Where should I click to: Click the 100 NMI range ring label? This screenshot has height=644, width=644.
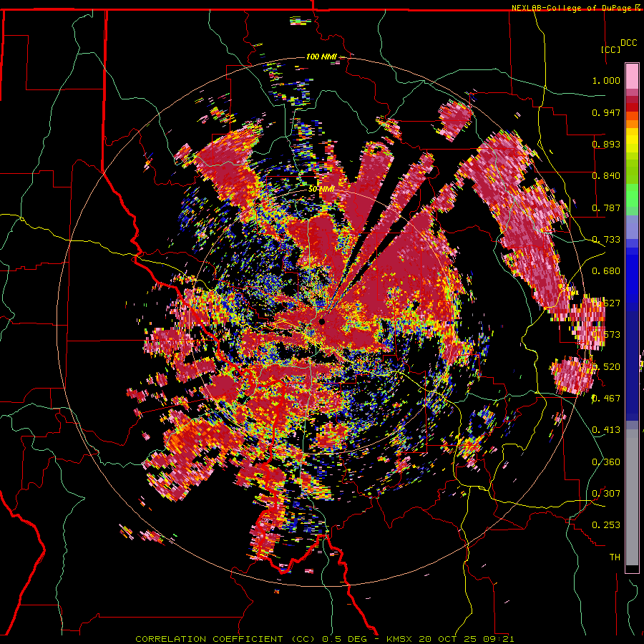321,57
